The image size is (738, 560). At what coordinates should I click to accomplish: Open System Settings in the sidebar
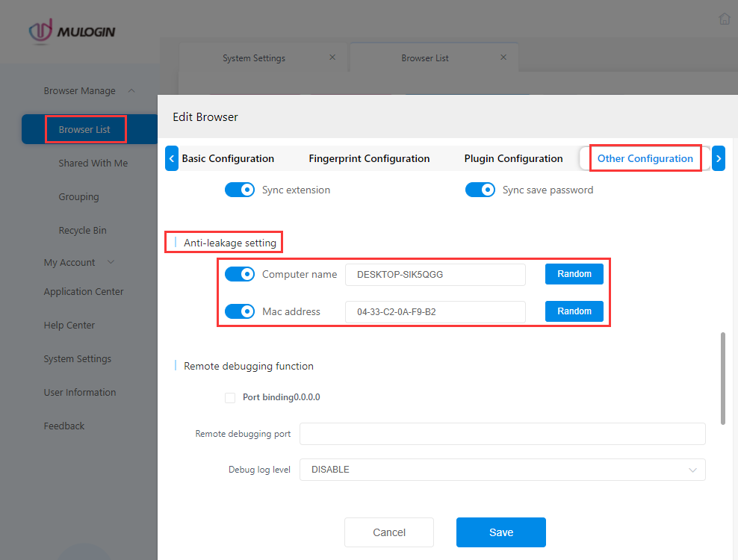77,358
